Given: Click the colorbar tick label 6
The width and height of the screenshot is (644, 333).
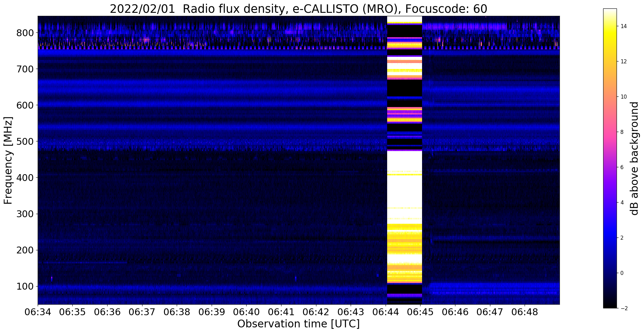Looking at the screenshot, I should (622, 167).
